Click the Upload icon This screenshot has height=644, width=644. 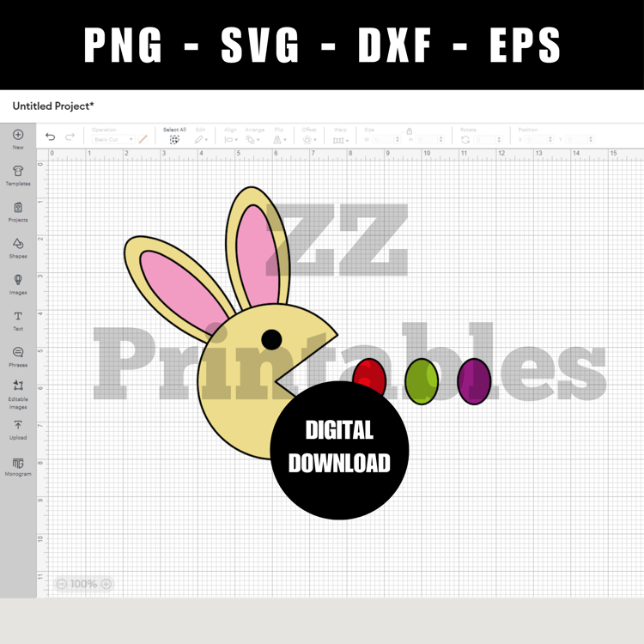[x=18, y=425]
